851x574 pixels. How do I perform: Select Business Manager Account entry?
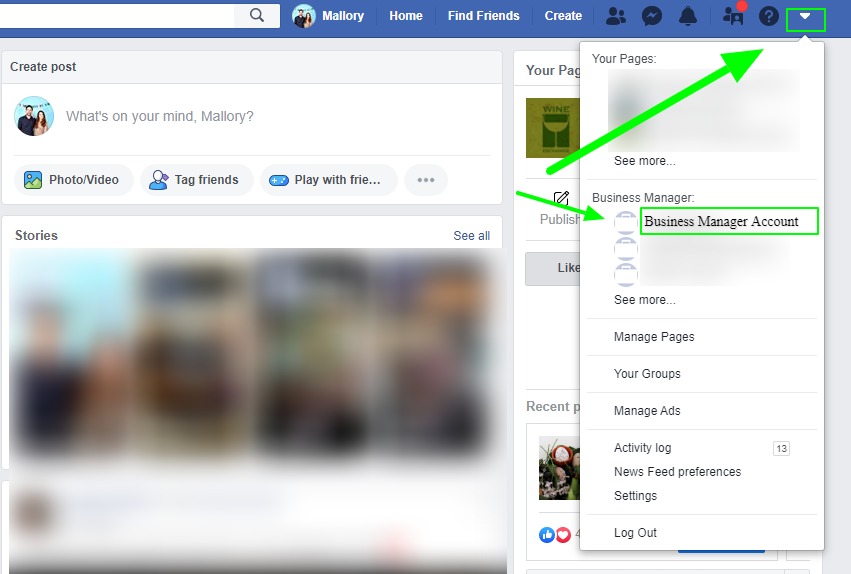point(729,221)
